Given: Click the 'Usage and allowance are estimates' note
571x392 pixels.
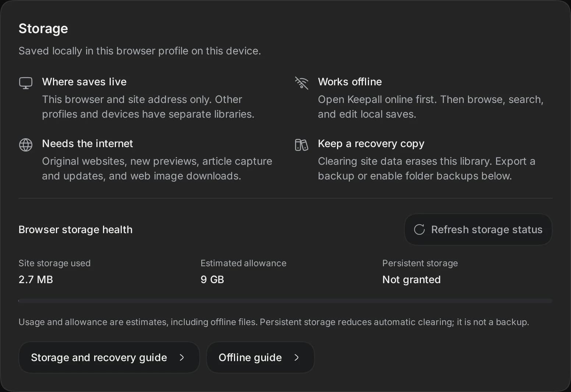Looking at the screenshot, I should pos(274,322).
